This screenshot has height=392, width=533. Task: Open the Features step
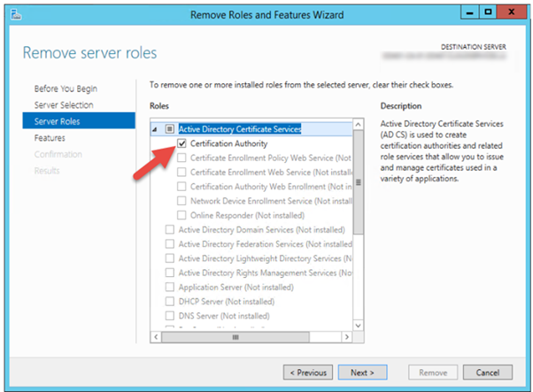coord(50,138)
